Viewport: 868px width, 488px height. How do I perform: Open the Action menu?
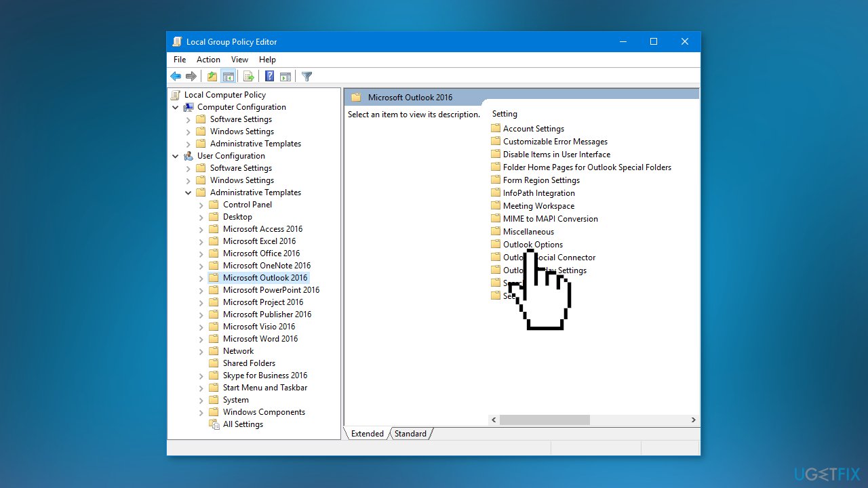208,60
